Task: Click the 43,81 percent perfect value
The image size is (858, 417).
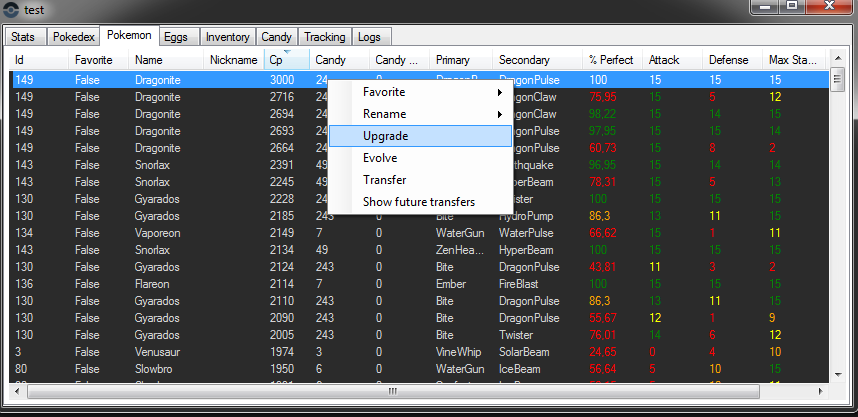Action: (603, 267)
